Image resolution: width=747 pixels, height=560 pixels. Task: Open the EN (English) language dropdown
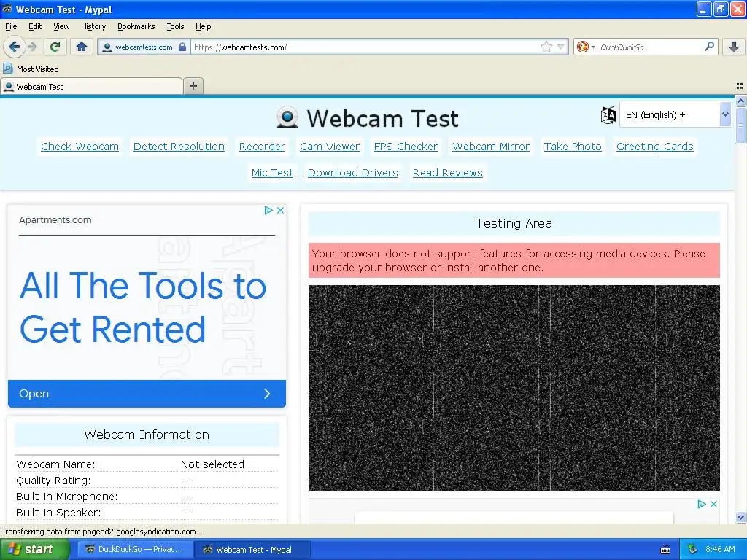pyautogui.click(x=675, y=114)
